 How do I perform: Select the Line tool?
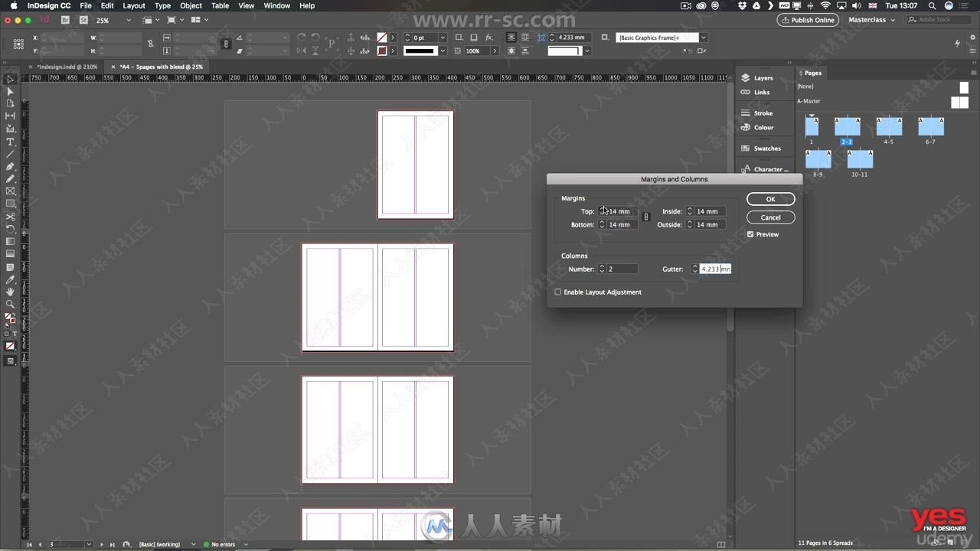point(10,155)
